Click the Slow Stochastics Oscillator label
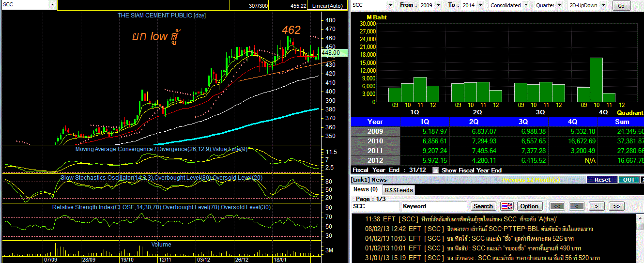 [162, 178]
